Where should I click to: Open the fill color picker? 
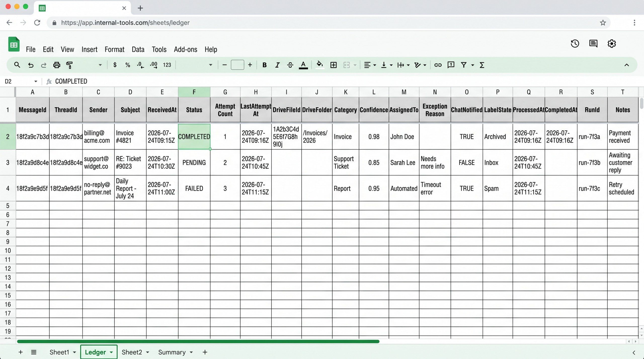(x=319, y=65)
